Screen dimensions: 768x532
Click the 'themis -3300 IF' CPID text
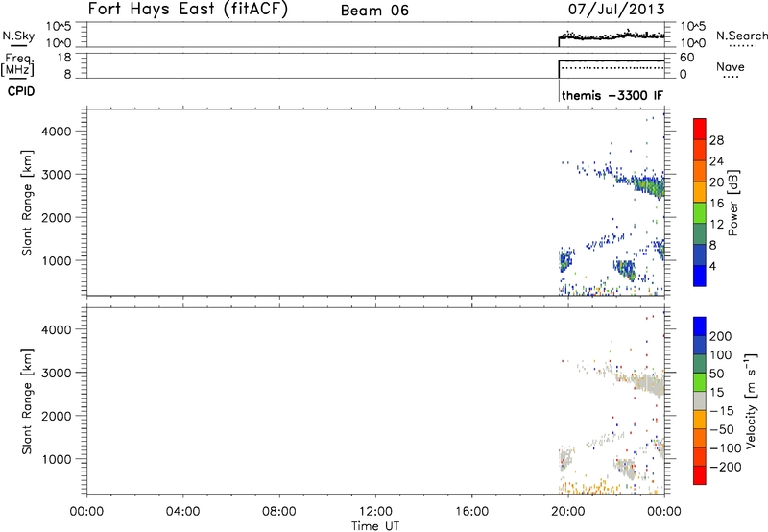point(612,95)
